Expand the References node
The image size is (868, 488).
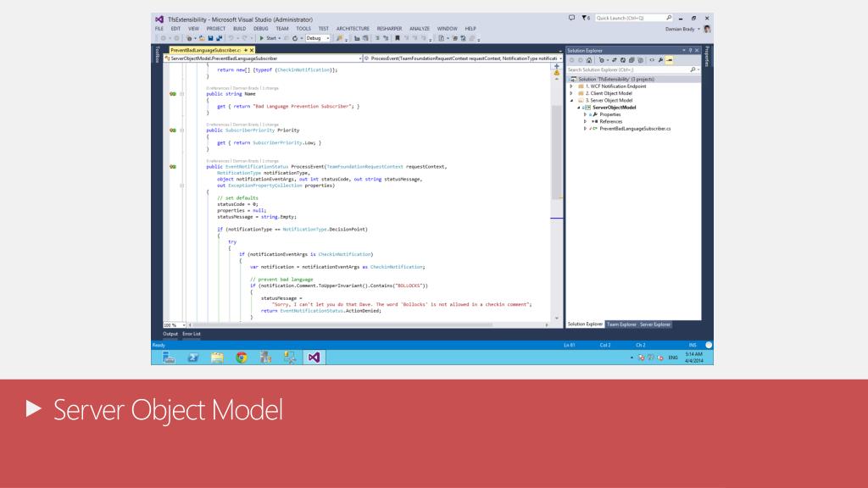585,122
